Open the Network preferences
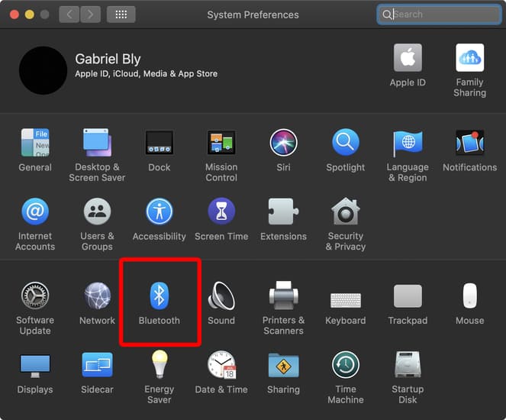Image resolution: width=506 pixels, height=420 pixels. (97, 296)
